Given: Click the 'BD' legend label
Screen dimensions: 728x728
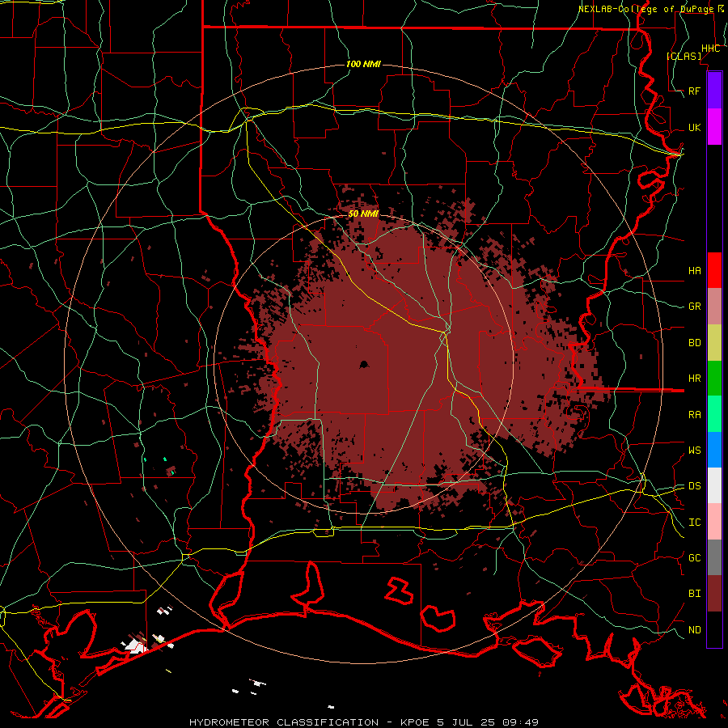Looking at the screenshot, I should (694, 343).
